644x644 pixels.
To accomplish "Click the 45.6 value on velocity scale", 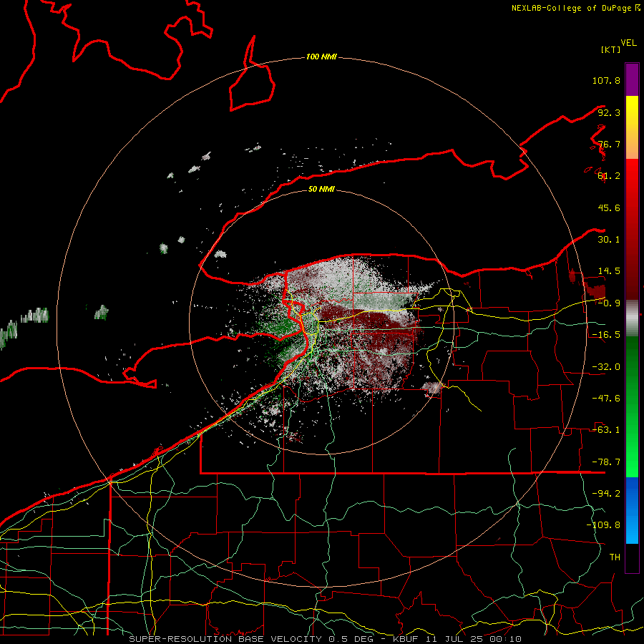I will click(x=609, y=208).
